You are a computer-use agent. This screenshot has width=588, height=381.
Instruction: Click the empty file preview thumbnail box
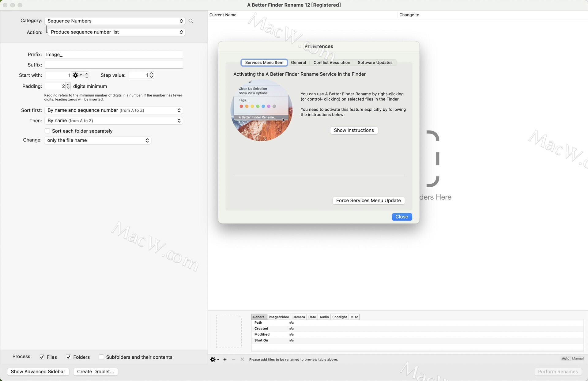pyautogui.click(x=229, y=331)
